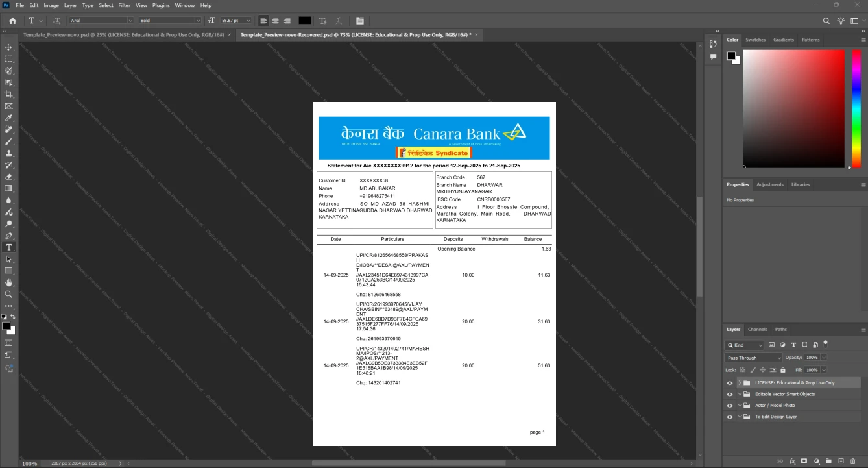
Task: Switch to the Swatches tab
Action: tap(756, 40)
